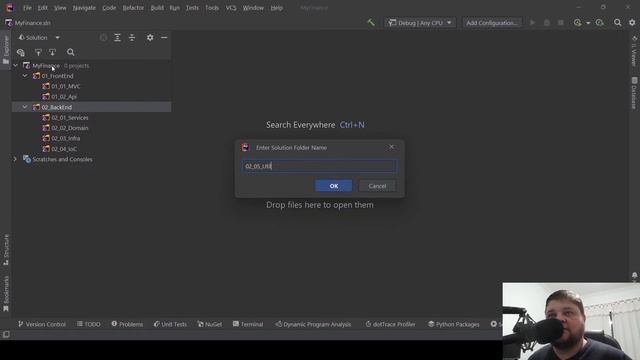Open Python Packages tool window

click(453, 324)
